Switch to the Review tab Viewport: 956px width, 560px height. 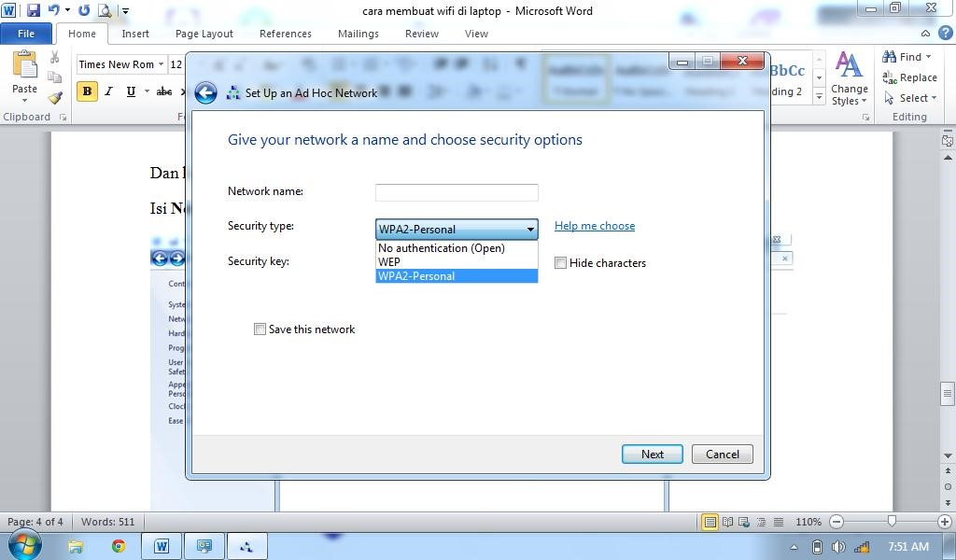(x=421, y=34)
